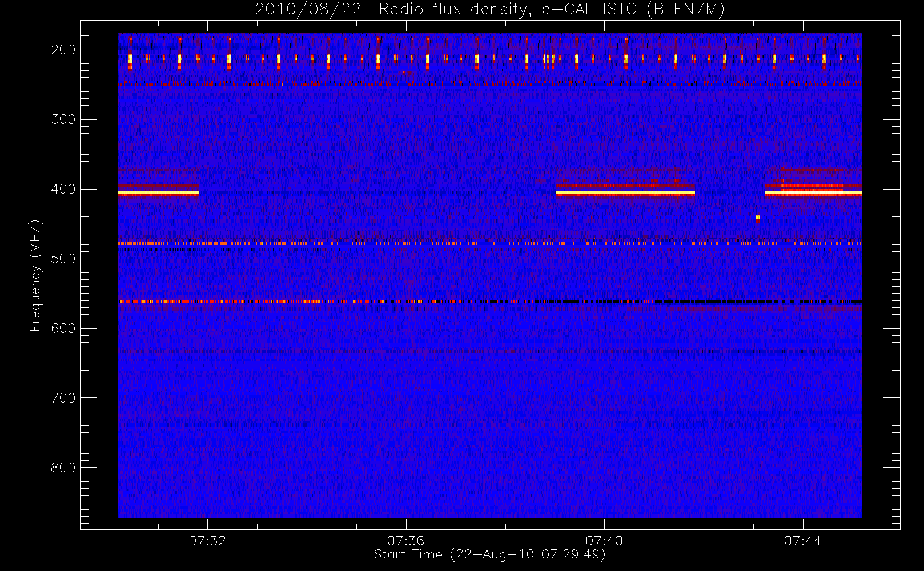Click the 300 frequency tick label
Screen dimensions: 924x571
(63, 119)
